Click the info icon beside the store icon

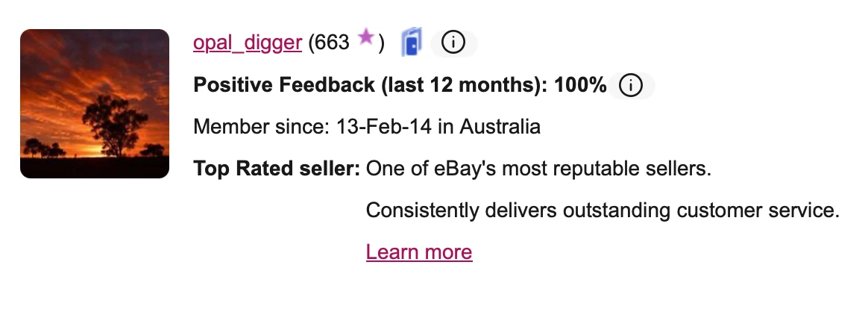pos(453,43)
